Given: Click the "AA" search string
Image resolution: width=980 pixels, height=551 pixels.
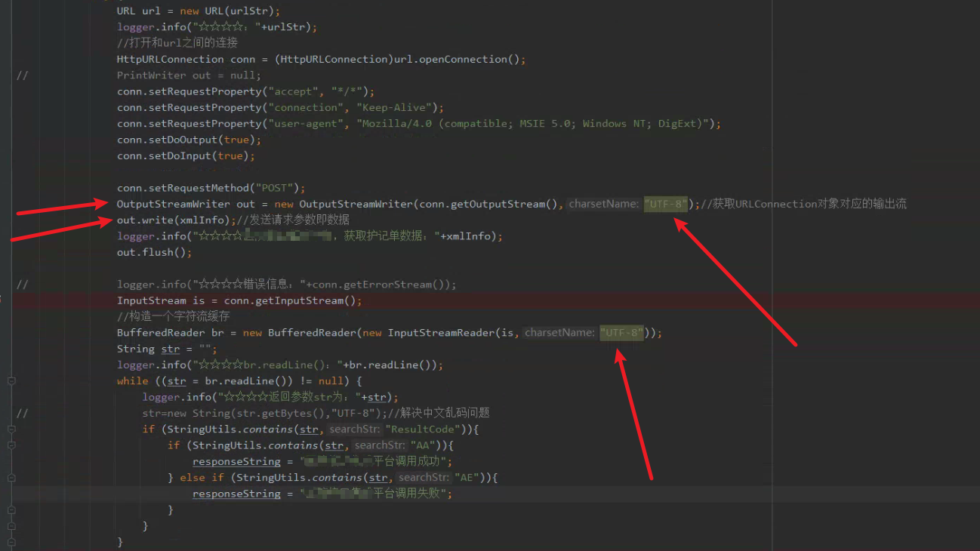Looking at the screenshot, I should 422,445.
